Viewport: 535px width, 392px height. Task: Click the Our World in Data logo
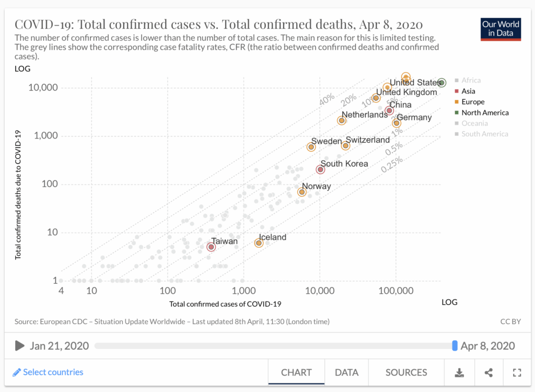pyautogui.click(x=501, y=29)
